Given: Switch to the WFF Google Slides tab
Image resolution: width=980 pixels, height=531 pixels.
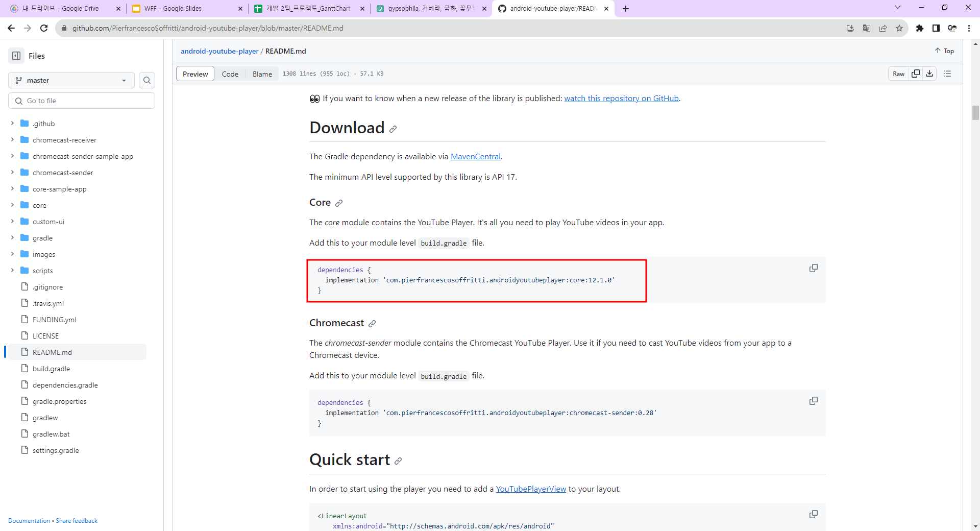Looking at the screenshot, I should [187, 9].
